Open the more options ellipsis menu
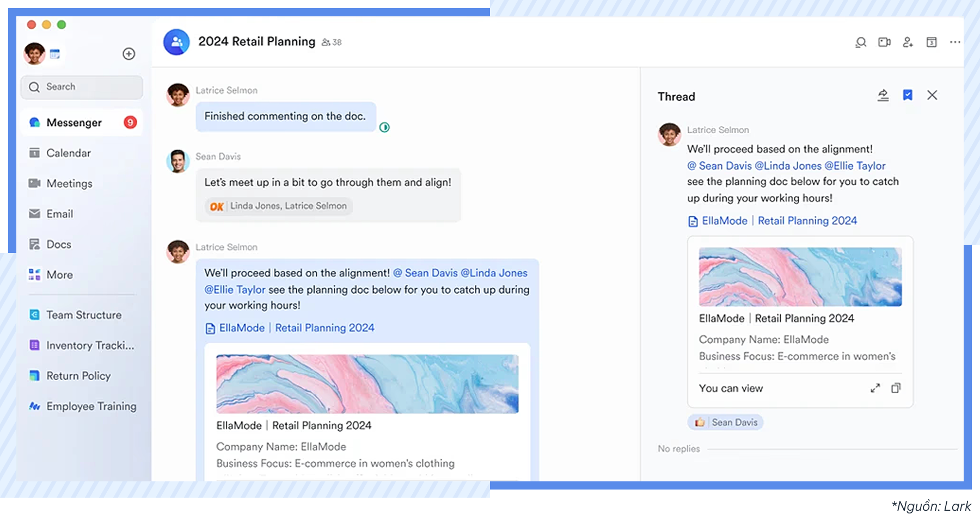Screen dimensions: 980x514 tap(955, 42)
